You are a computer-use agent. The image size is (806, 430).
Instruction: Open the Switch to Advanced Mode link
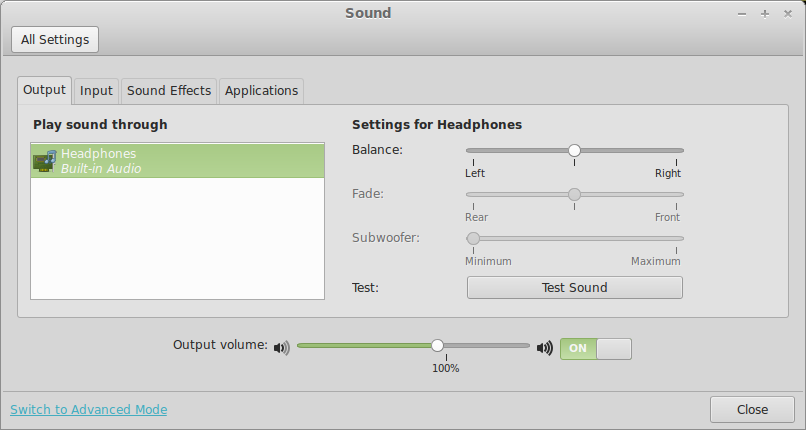click(x=88, y=409)
